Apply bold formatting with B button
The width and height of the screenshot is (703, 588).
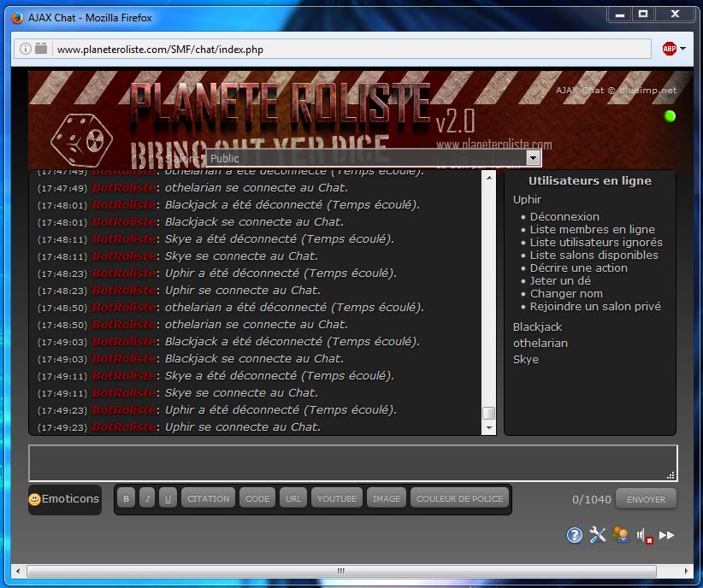click(127, 499)
